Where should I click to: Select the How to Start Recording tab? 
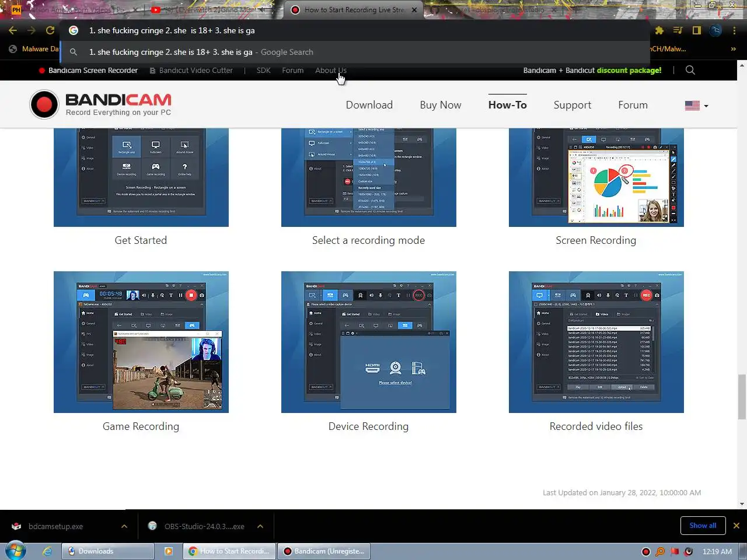(x=352, y=10)
